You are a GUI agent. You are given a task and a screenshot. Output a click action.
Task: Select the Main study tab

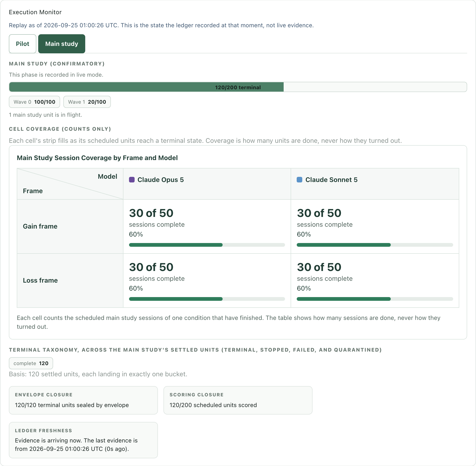(62, 44)
